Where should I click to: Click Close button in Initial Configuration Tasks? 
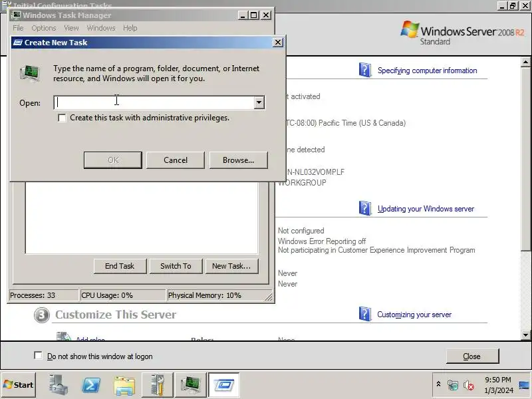pos(472,356)
